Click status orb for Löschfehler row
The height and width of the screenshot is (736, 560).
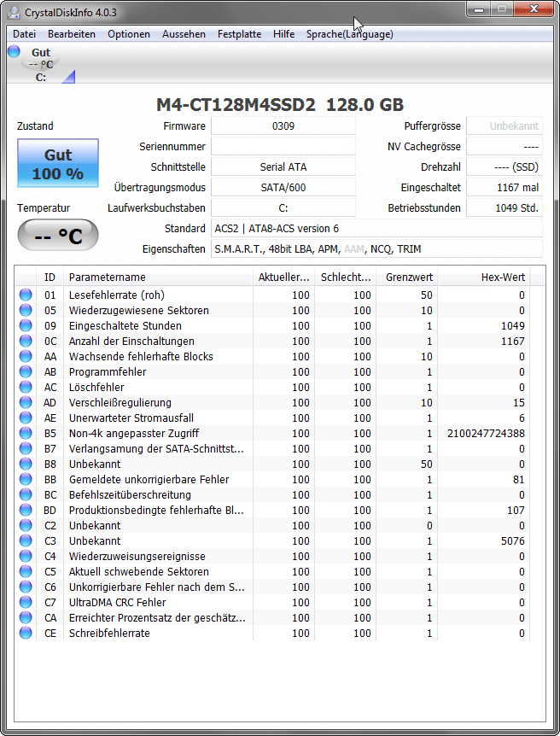click(26, 388)
